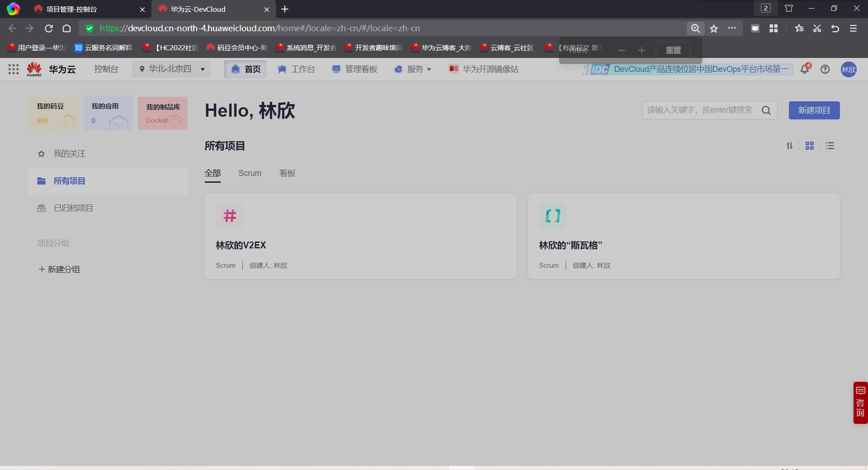Open the 【HC2022社区 bookmark
The width and height of the screenshot is (868, 470).
pyautogui.click(x=170, y=48)
